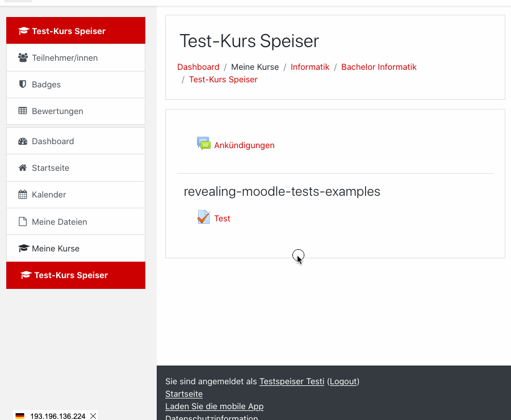Click the Test-Kurs Speiser page title

pos(249,41)
